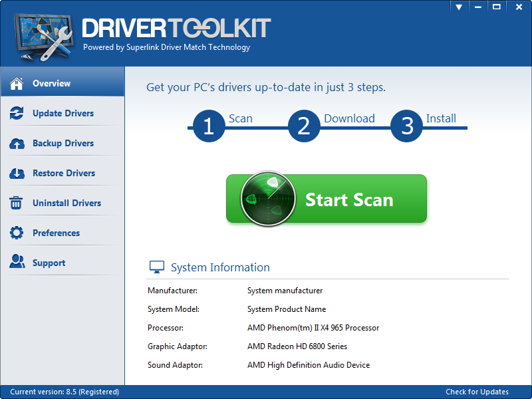Click the refresh icon beside Update Drivers
This screenshot has width=532, height=399.
(17, 113)
